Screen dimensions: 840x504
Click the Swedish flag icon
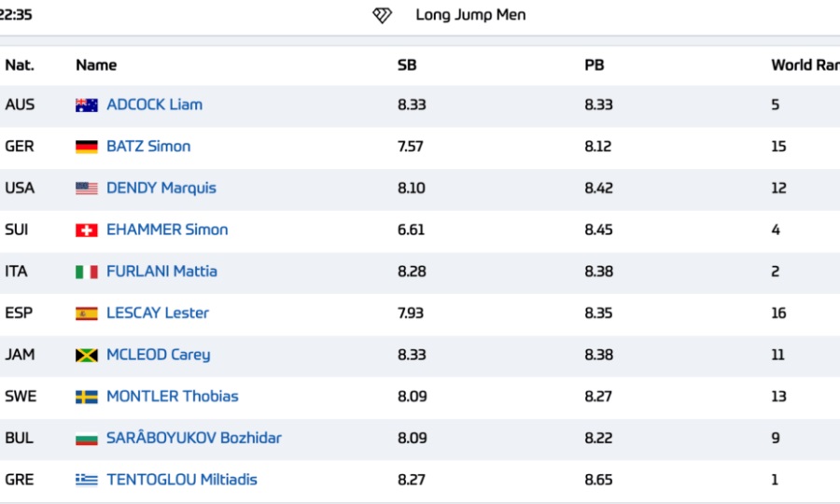[x=86, y=397]
